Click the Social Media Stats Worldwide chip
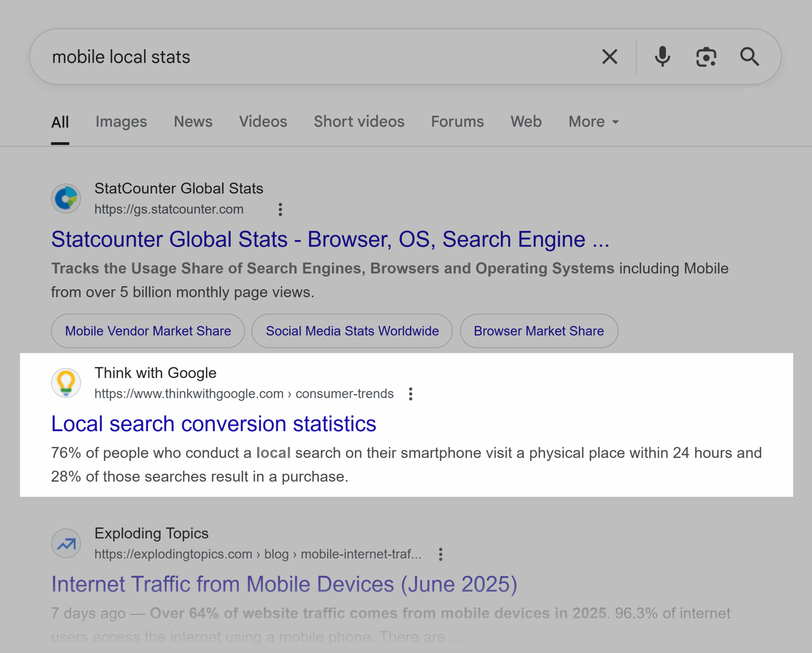Viewport: 812px width, 653px height. [x=352, y=330]
